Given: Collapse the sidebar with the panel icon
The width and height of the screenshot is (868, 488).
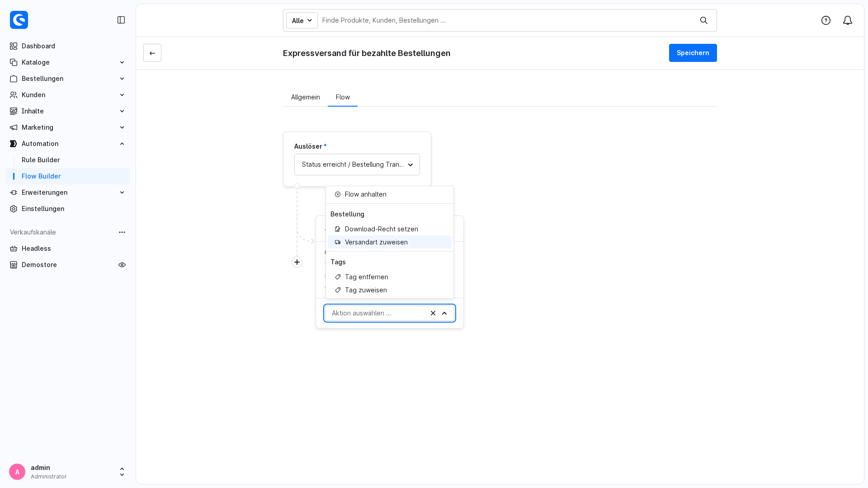Looking at the screenshot, I should 121,20.
